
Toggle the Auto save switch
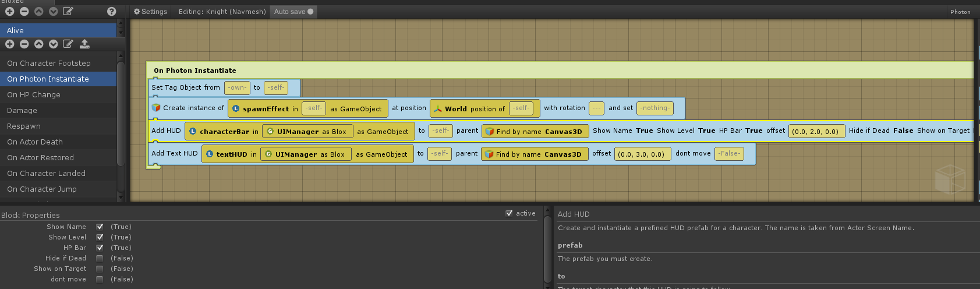[x=293, y=12]
